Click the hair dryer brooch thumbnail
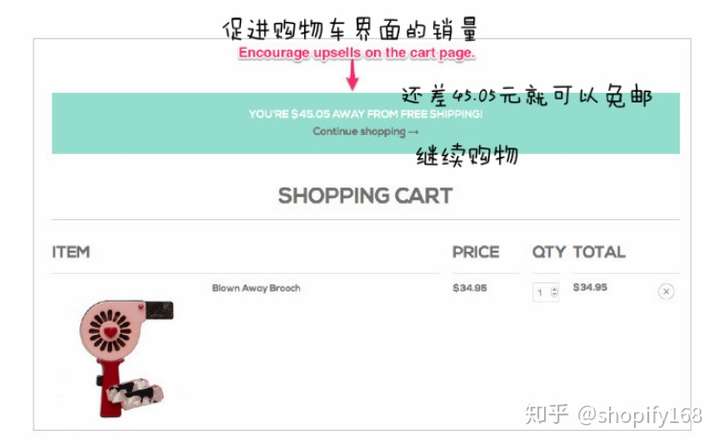Viewport: 720px width, 447px height. (x=125, y=358)
